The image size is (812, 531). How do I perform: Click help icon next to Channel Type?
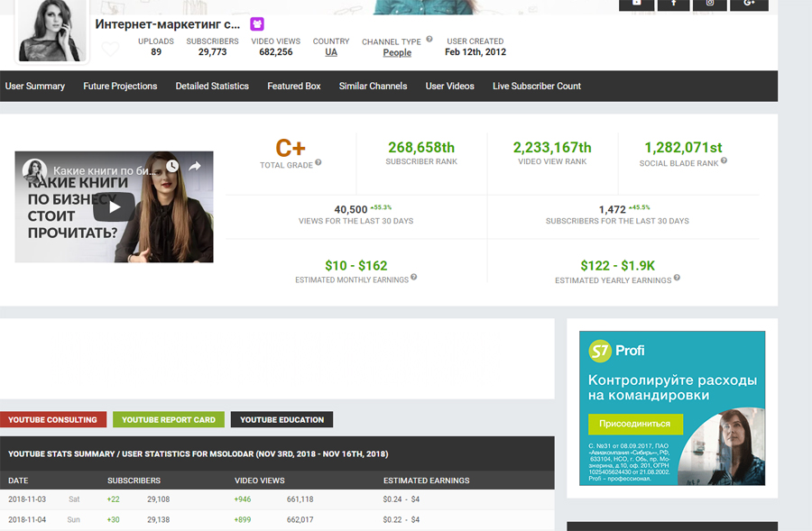point(429,40)
